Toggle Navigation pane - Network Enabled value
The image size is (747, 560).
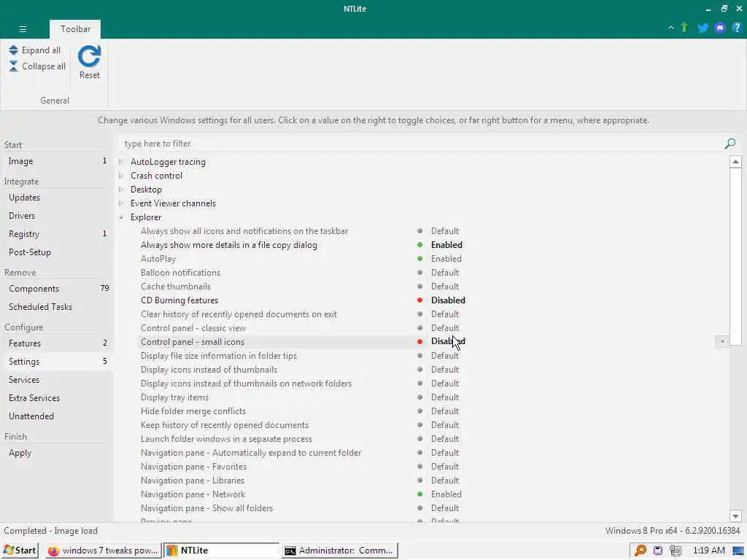tap(446, 494)
